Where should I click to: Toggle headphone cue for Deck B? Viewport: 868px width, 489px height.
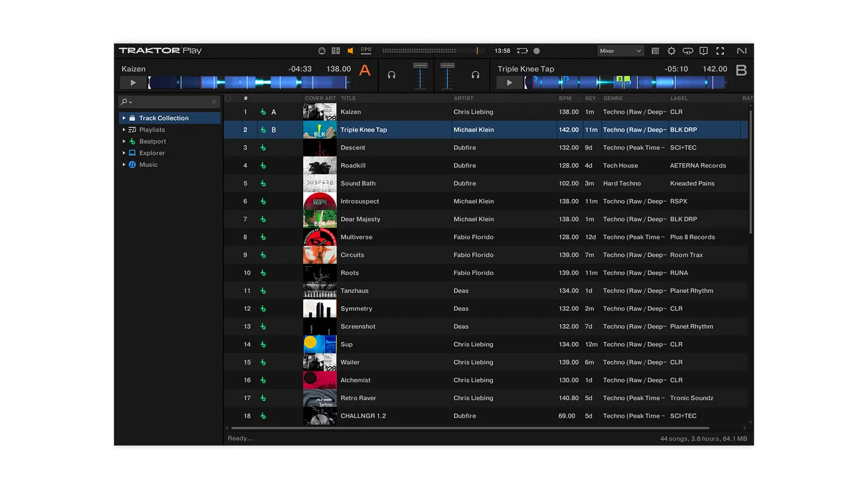[475, 75]
